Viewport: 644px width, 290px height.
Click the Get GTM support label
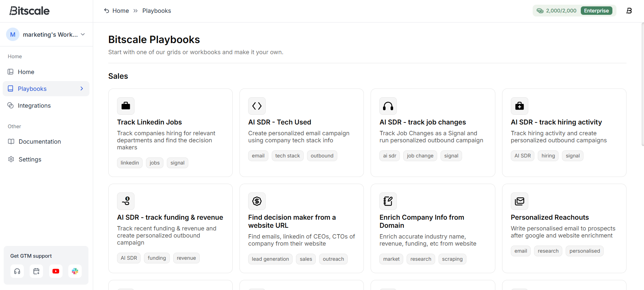(x=31, y=256)
